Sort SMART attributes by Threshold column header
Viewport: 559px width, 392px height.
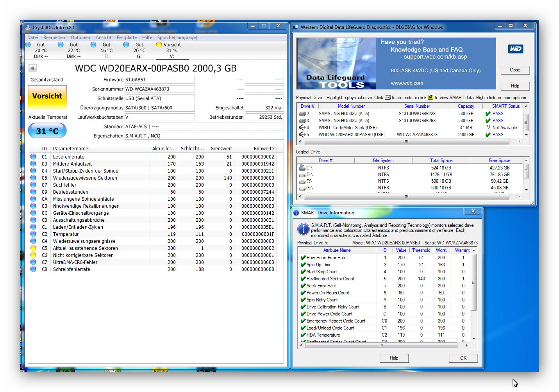[x=421, y=250]
